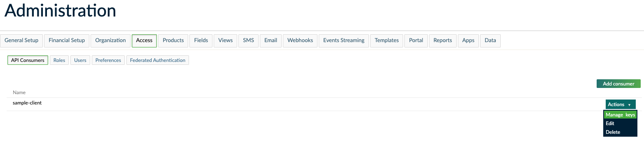This screenshot has height=166, width=644.
Task: Click the Administration page heading
Action: tap(60, 11)
